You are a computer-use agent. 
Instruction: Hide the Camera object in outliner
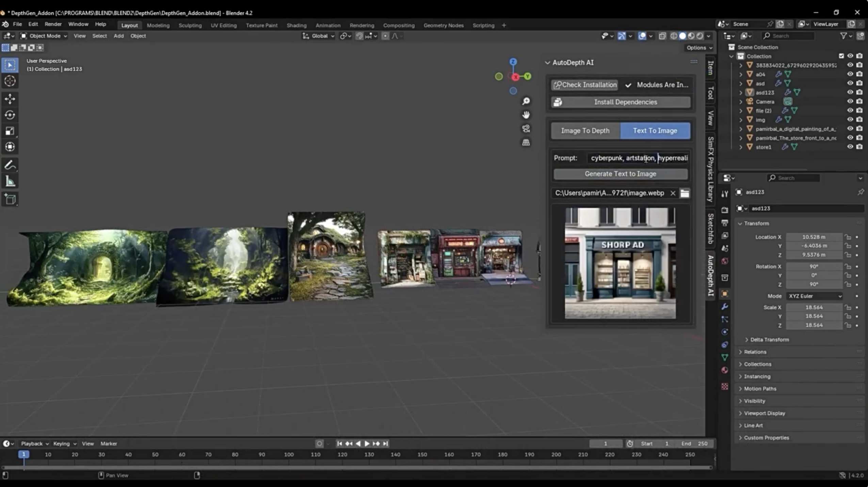click(850, 101)
